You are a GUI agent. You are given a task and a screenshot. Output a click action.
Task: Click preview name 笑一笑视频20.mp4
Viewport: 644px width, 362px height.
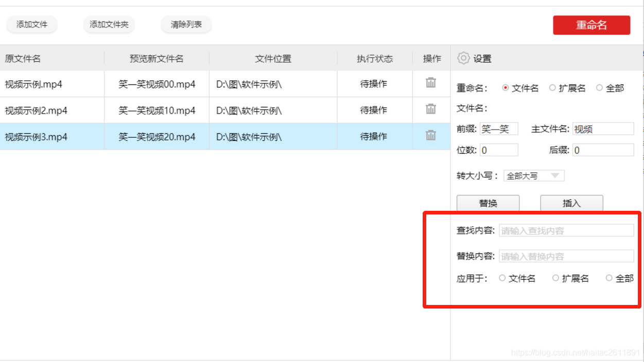pyautogui.click(x=157, y=137)
